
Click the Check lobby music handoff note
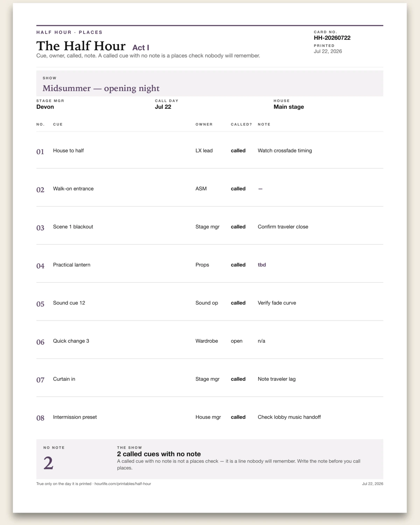pyautogui.click(x=289, y=417)
